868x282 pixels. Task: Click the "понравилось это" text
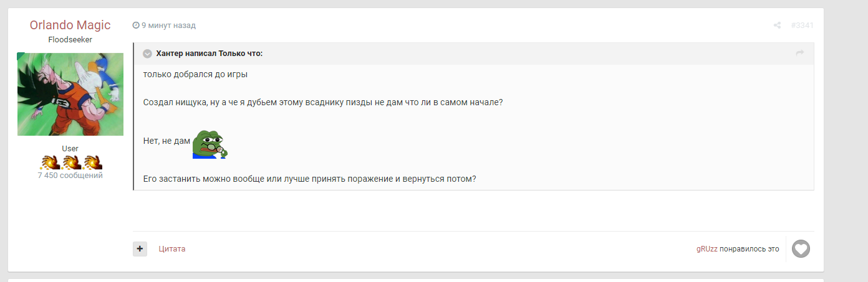[x=749, y=249]
